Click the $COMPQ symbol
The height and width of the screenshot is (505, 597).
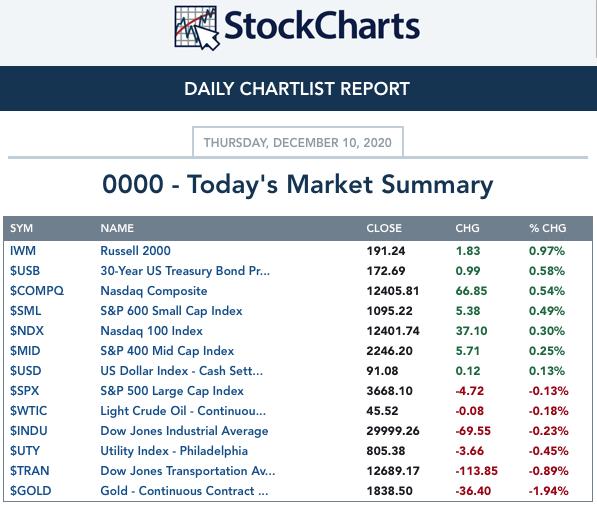coord(37,291)
